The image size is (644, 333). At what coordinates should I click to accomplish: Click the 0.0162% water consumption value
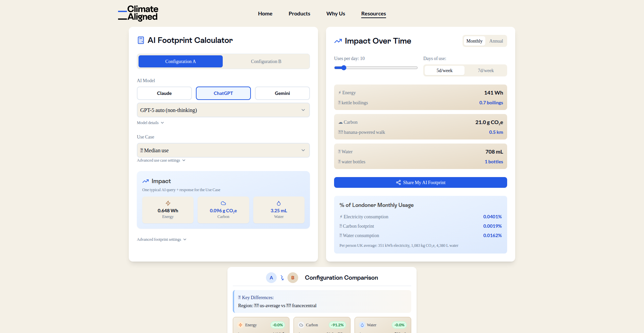coord(492,235)
